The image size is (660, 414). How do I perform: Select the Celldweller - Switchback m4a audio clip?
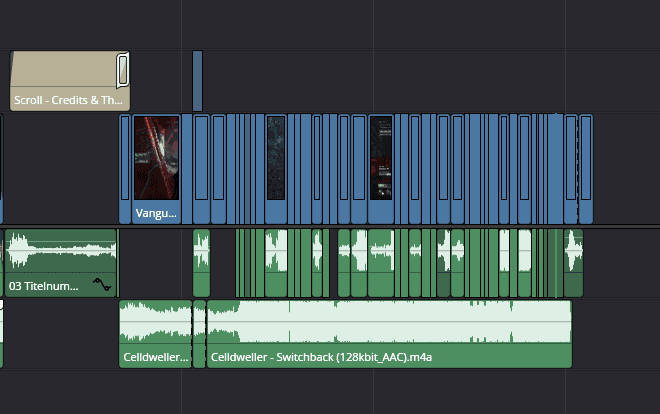tap(390, 335)
